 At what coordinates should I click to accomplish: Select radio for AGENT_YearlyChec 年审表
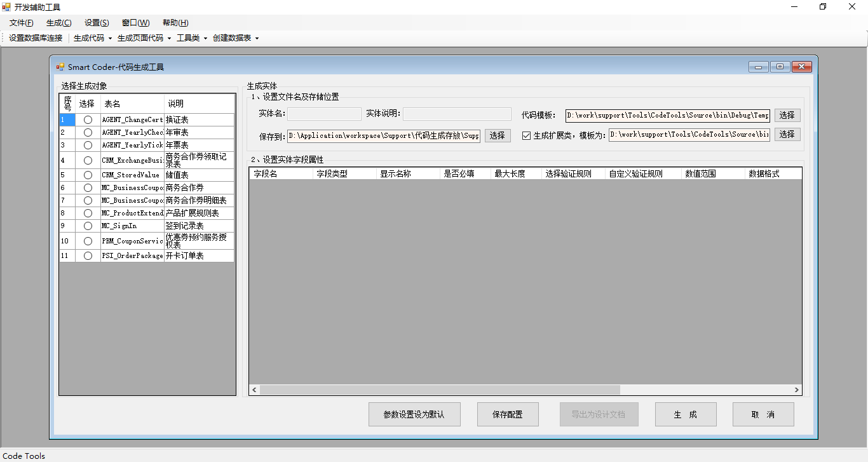[x=88, y=132]
